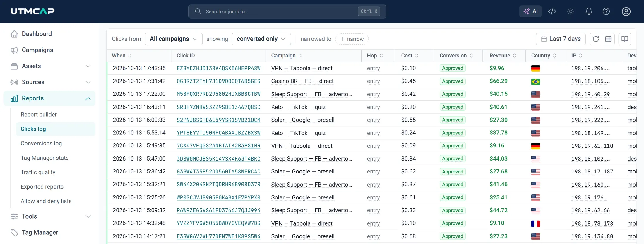
Task: Add a filter with the narrow button
Action: [352, 39]
